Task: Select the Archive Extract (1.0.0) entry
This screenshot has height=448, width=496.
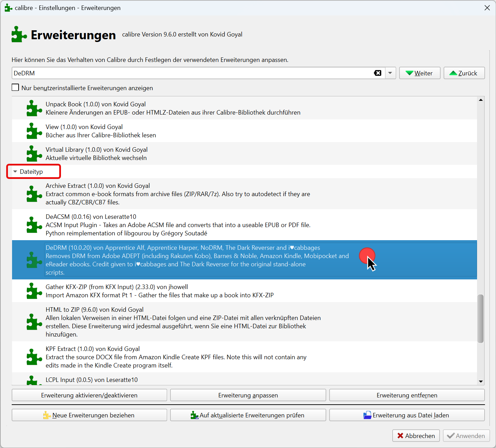Action: (245, 194)
